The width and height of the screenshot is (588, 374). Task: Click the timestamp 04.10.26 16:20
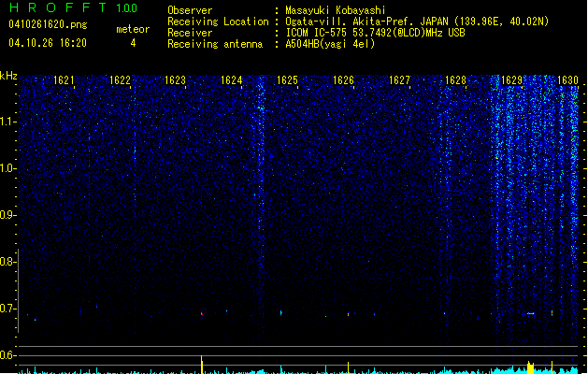pos(48,43)
